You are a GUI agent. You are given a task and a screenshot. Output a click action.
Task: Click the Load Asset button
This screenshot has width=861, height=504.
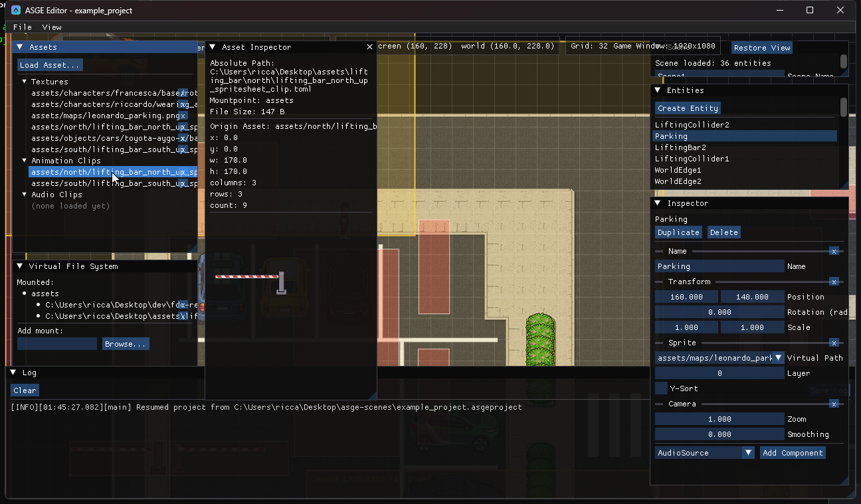[50, 65]
